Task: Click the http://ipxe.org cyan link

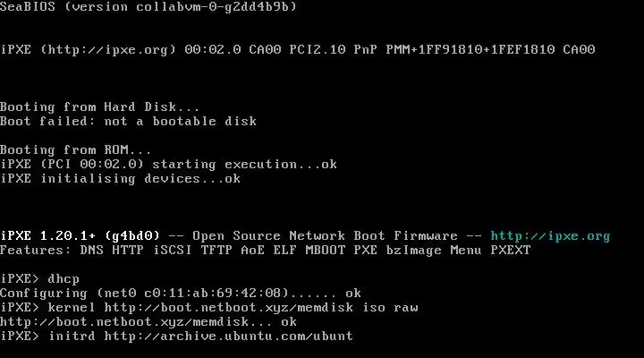Action: [x=550, y=236]
